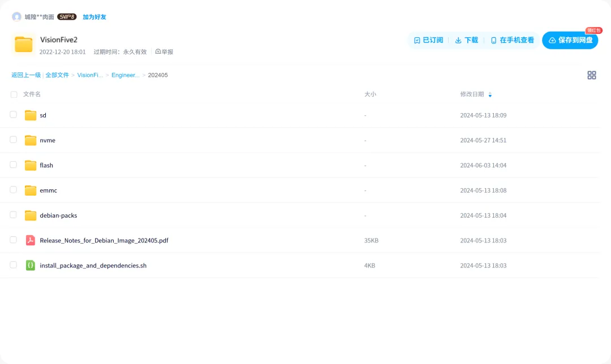Click the date 2024-05-27 14:51
Screen dimensions: 611x364
click(483, 140)
